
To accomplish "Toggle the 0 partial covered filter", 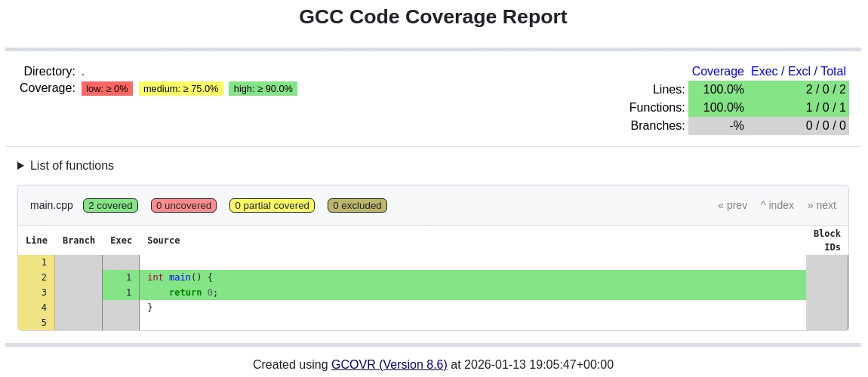I will point(272,206).
